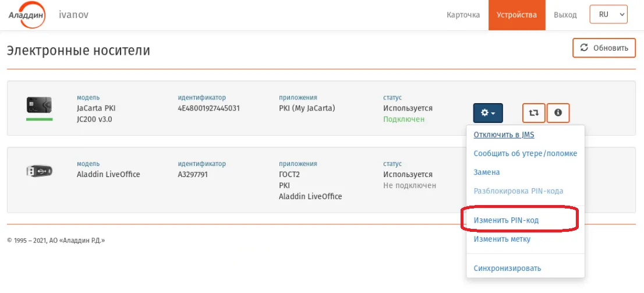Click Синхронизировать at the menu bottom
Image resolution: width=644 pixels, height=293 pixels.
click(507, 269)
